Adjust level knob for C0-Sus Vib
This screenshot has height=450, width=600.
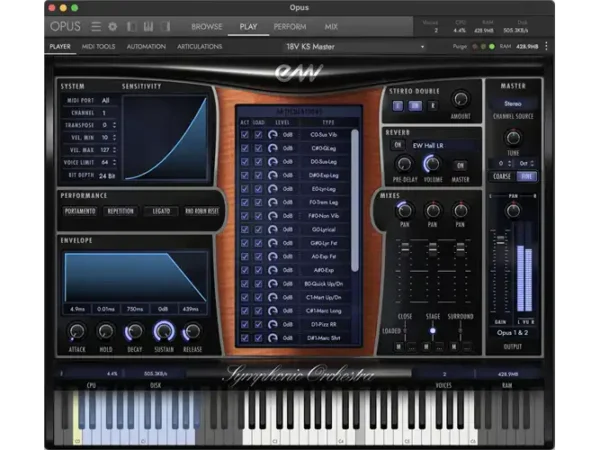click(272, 135)
